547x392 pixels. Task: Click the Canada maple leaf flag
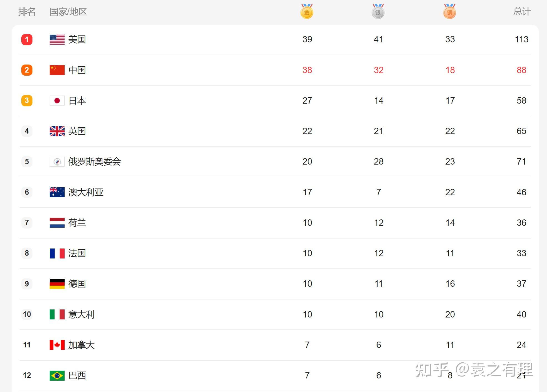57,345
